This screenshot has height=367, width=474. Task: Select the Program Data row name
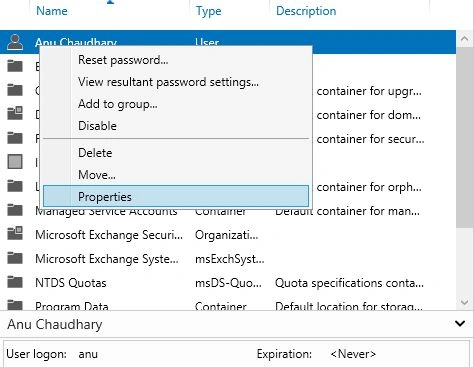(x=72, y=306)
